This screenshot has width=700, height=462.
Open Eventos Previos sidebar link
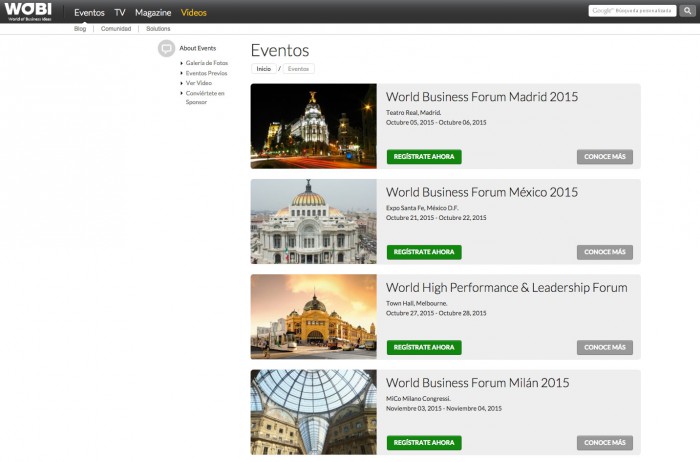206,73
